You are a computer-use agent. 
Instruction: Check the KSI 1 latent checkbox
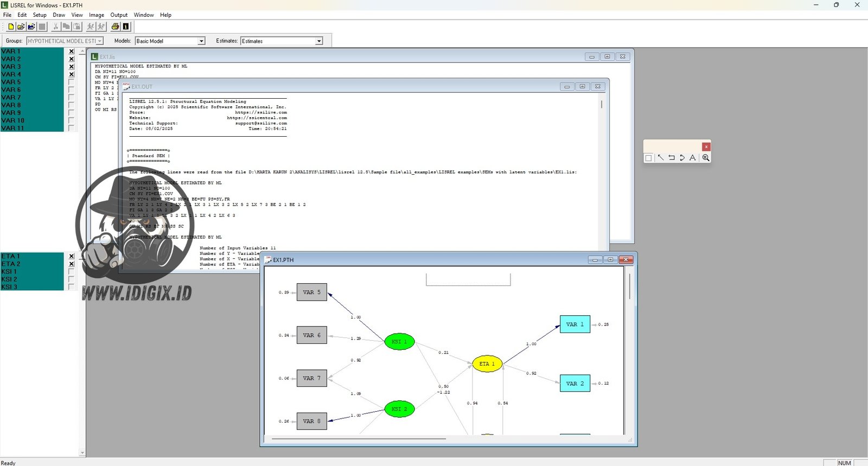tap(71, 272)
